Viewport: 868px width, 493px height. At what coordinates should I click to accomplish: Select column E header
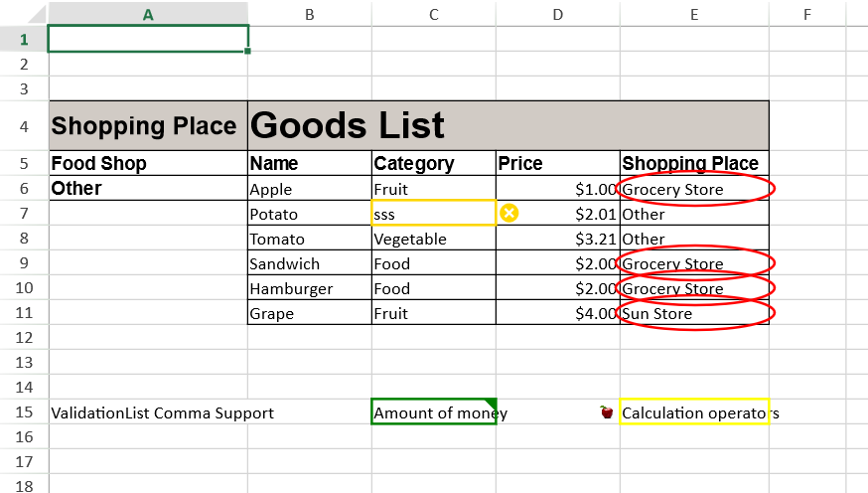[694, 14]
